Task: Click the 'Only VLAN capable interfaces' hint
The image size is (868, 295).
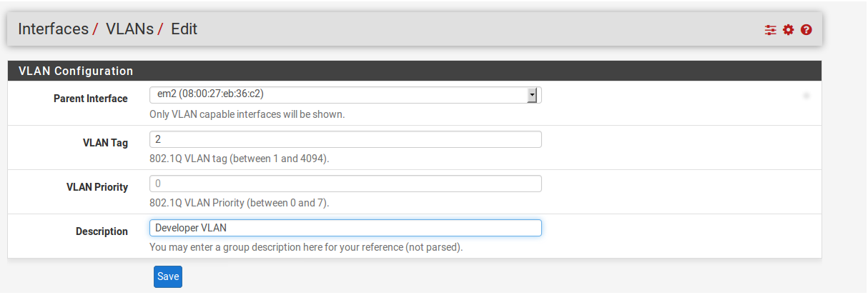Action: 247,114
